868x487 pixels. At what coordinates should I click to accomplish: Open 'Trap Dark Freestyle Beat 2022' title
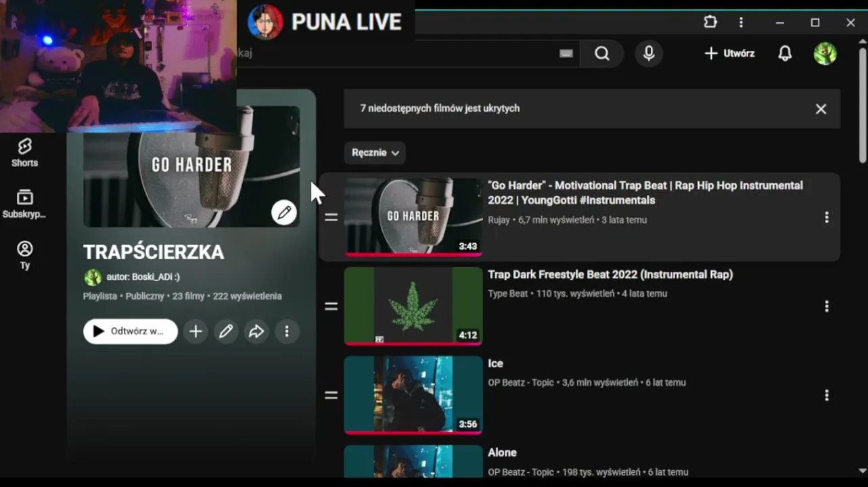click(610, 275)
